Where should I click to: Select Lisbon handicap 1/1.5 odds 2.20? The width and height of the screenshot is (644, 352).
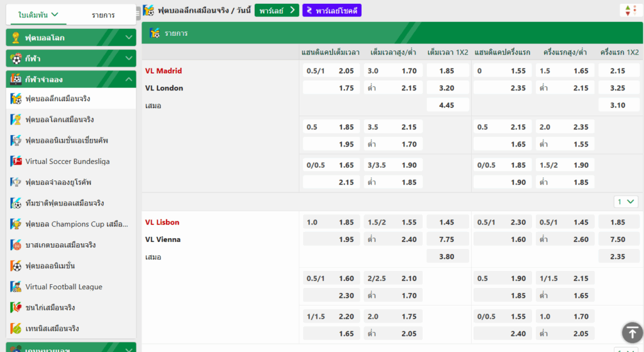tap(331, 316)
